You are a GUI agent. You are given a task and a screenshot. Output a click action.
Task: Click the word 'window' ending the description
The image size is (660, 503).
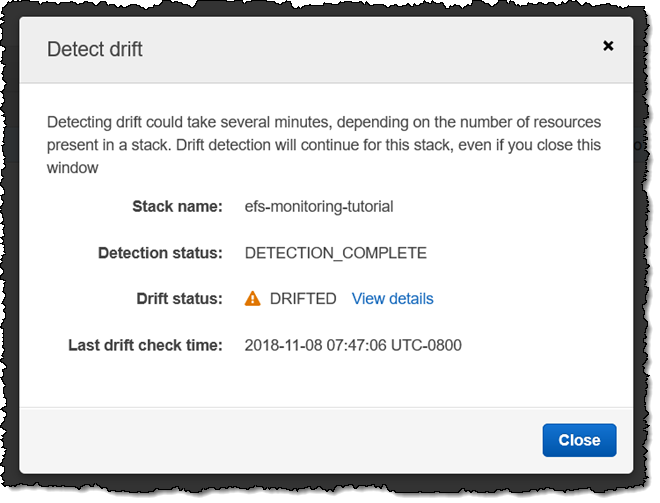[x=73, y=168]
